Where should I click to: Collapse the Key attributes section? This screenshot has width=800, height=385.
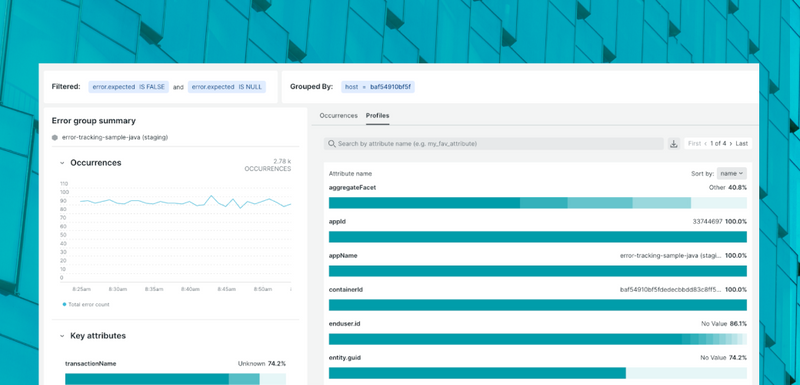(62, 336)
